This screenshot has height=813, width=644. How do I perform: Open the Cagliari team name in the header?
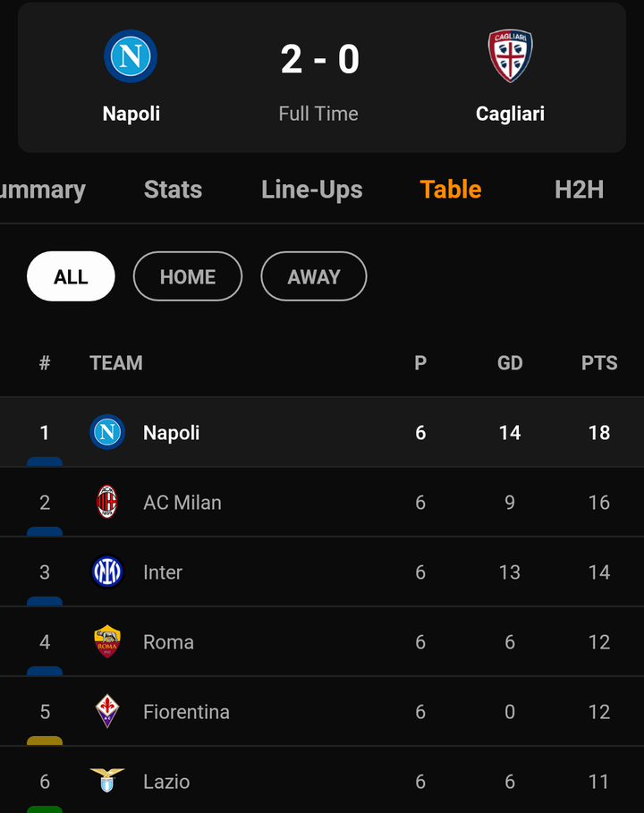(x=510, y=114)
